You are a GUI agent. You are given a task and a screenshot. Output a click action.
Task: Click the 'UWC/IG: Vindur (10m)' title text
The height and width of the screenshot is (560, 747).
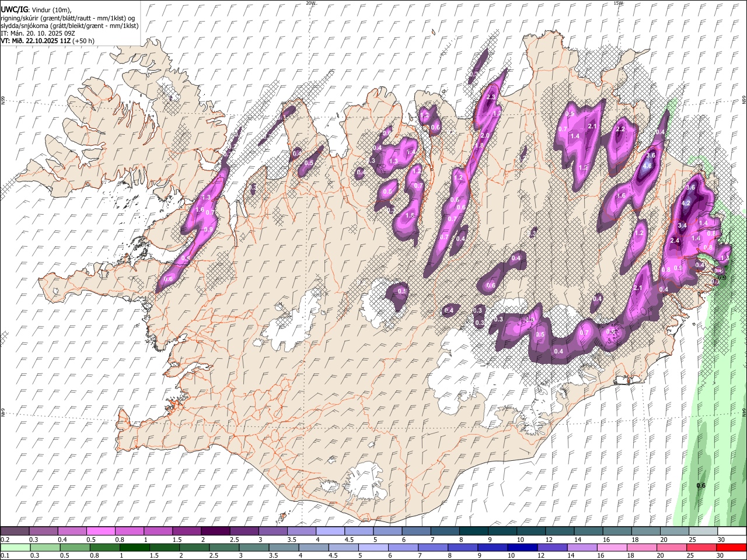click(x=36, y=10)
